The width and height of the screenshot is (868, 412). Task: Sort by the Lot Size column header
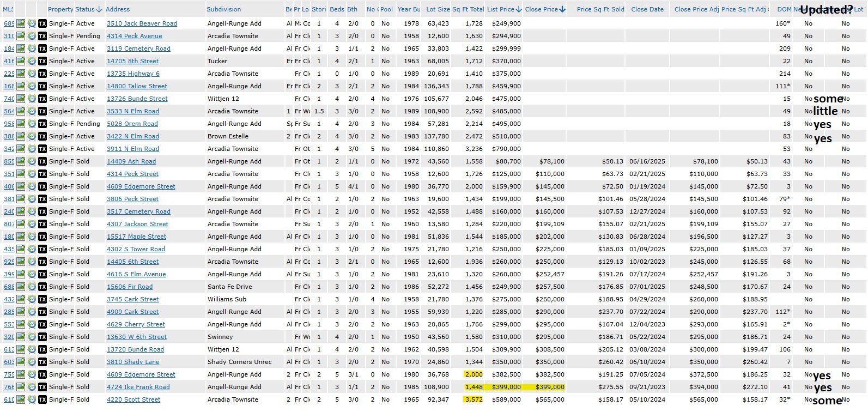438,9
